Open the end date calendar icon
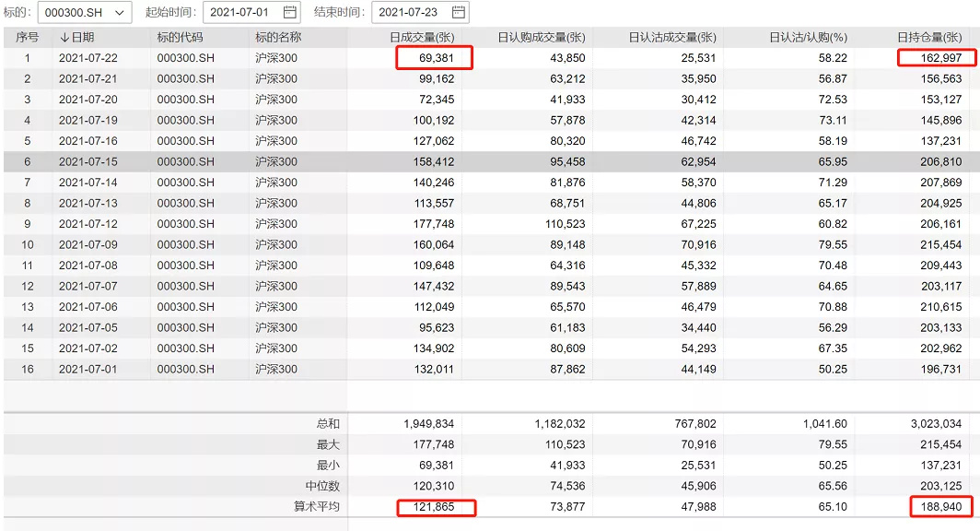The image size is (980, 531). point(458,12)
